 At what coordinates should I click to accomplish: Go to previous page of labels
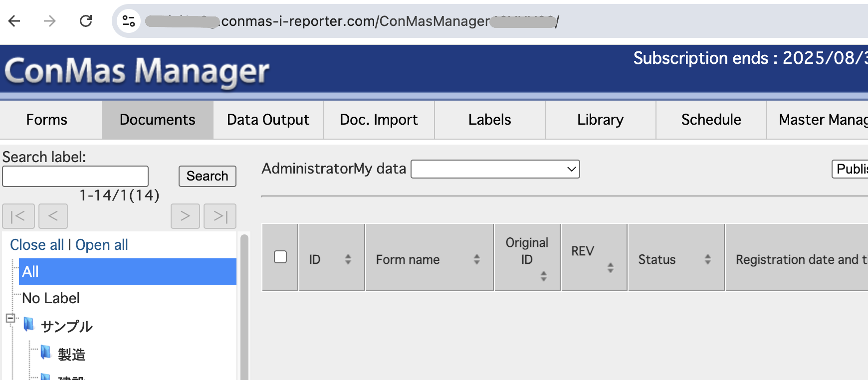click(x=53, y=216)
